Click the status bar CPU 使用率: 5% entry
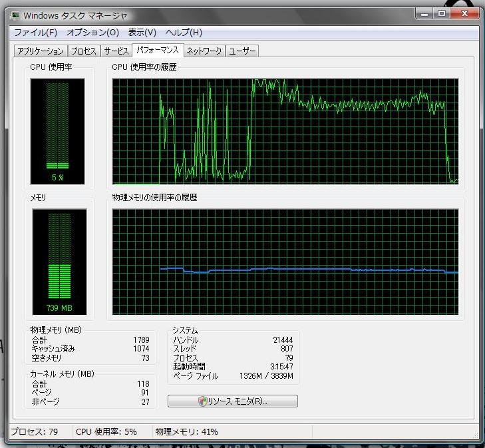This screenshot has height=448, width=485. [106, 431]
